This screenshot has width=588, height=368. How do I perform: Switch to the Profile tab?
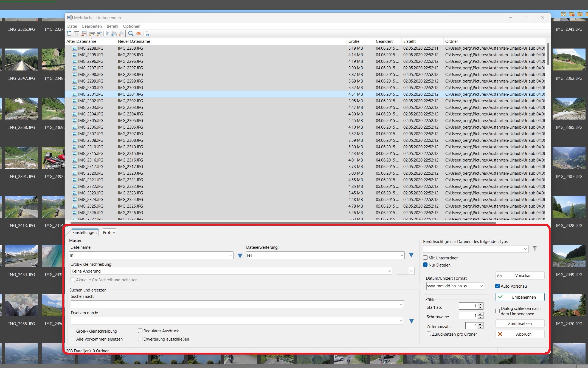[x=109, y=232]
